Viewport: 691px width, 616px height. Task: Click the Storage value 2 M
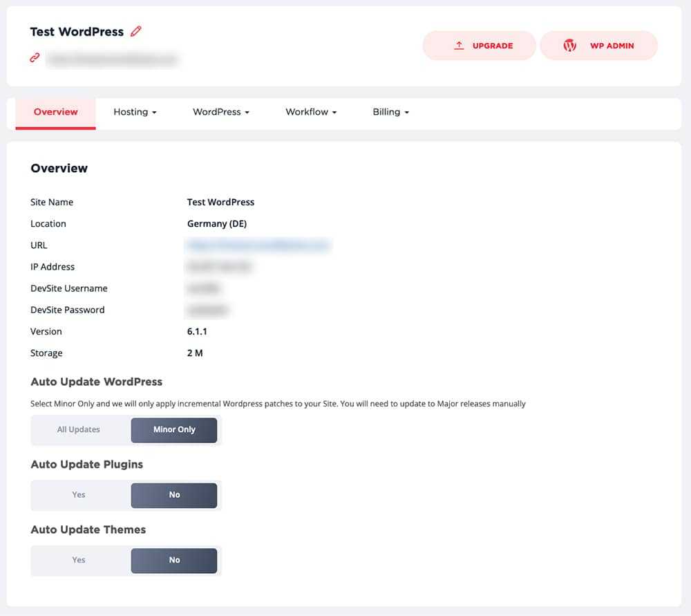pos(195,353)
